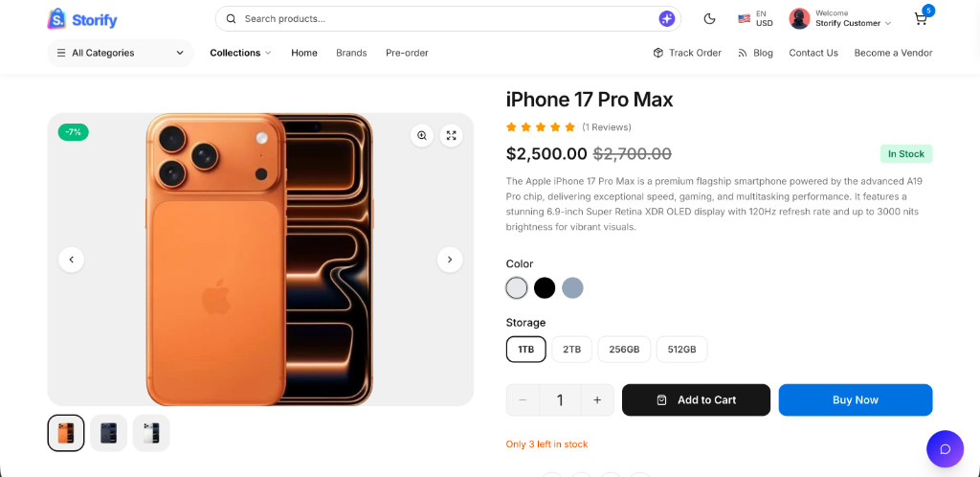Select the 512GB storage option
The height and width of the screenshot is (477, 980).
coord(681,350)
